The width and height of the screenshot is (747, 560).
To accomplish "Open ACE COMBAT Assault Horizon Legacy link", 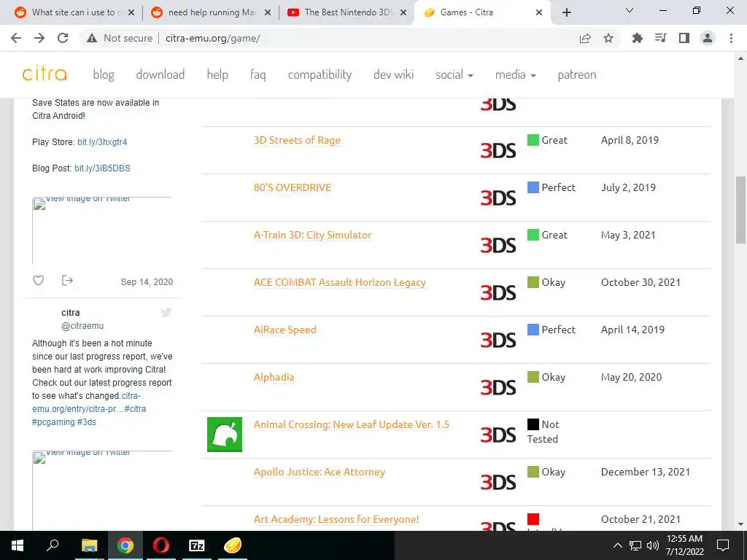I will 340,282.
